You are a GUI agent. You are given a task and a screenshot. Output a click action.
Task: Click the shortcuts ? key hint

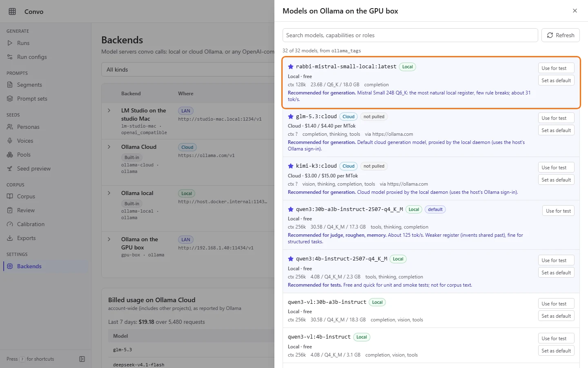click(x=22, y=359)
